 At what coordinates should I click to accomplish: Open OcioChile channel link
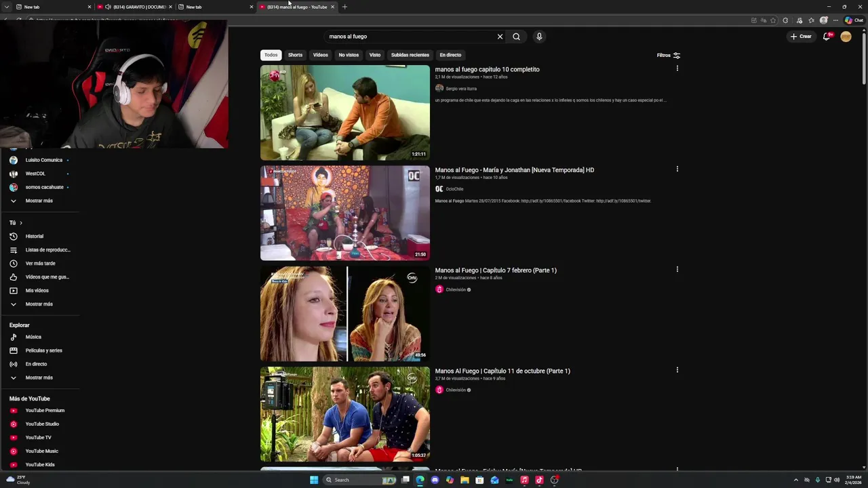point(454,189)
